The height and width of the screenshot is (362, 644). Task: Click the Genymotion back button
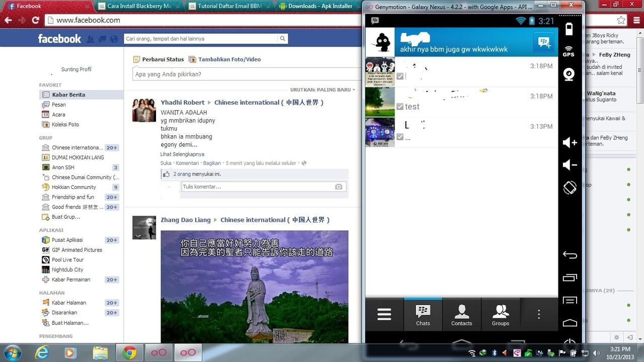570,255
